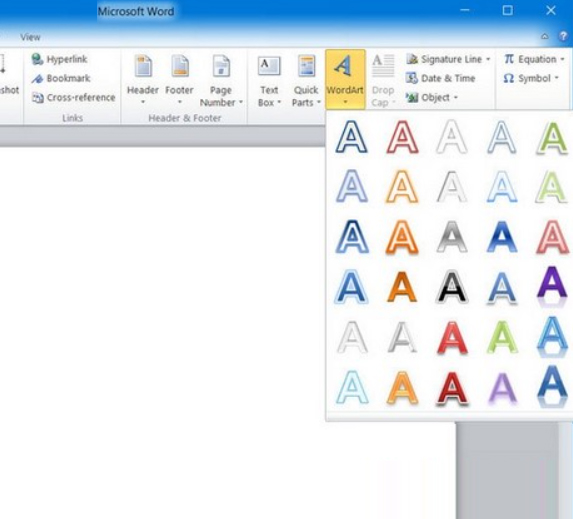Open the Footer gallery
Image resolution: width=573 pixels, height=519 pixels.
[179, 80]
